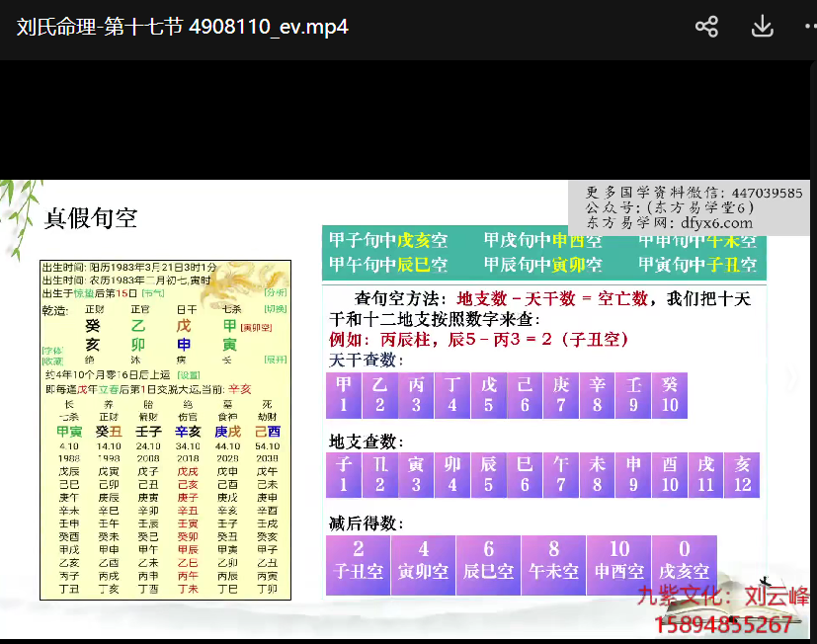Click the share icon in top bar

click(706, 27)
